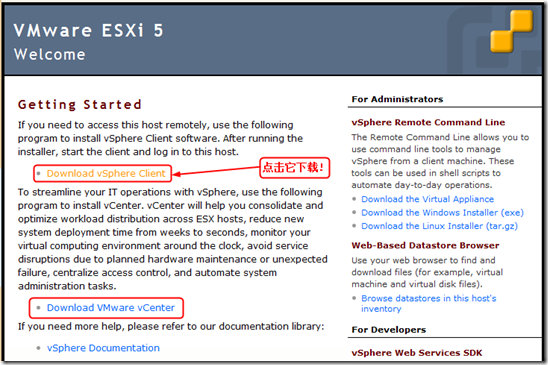Click the Welcome header text

click(x=50, y=55)
